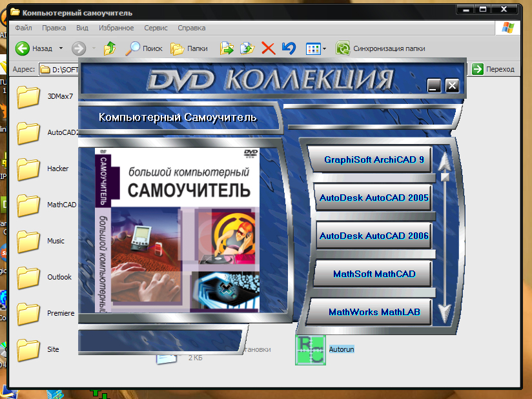Image resolution: width=532 pixels, height=399 pixels.
Task: Click the red Delete X icon
Action: [x=269, y=48]
